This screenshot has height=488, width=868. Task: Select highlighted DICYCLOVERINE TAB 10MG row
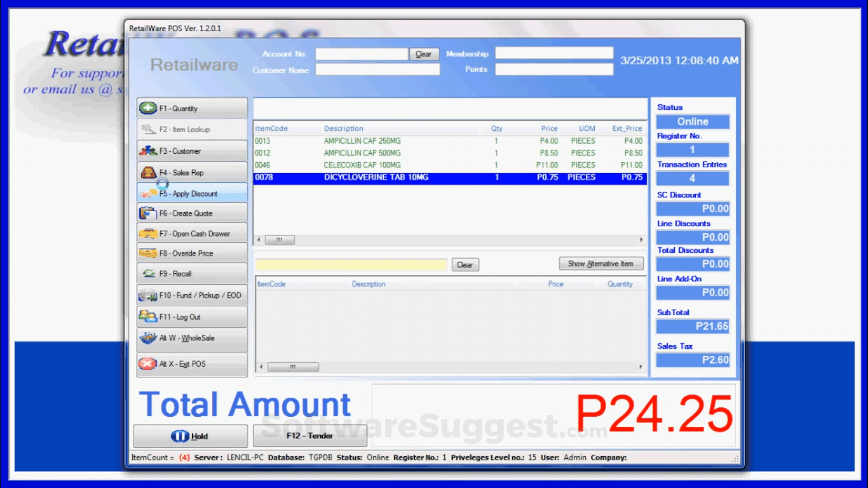[x=450, y=178]
